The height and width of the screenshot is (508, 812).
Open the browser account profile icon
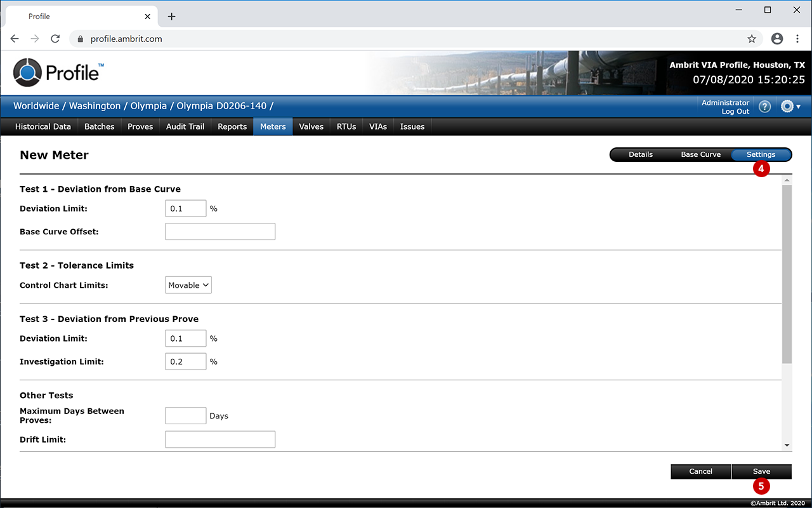click(x=777, y=39)
